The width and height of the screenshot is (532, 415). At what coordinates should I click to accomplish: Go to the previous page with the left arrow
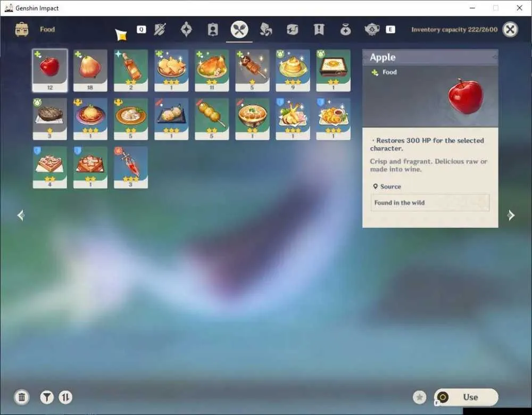point(21,215)
